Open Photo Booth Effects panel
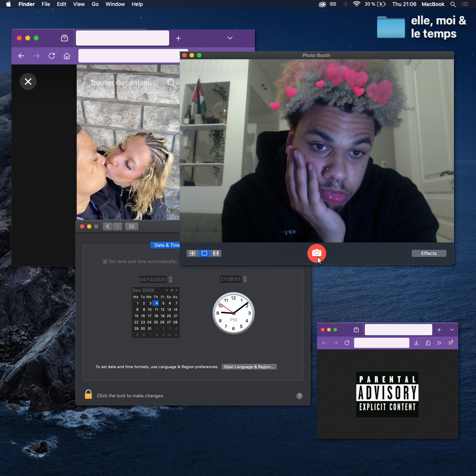The image size is (476, 476). 429,253
